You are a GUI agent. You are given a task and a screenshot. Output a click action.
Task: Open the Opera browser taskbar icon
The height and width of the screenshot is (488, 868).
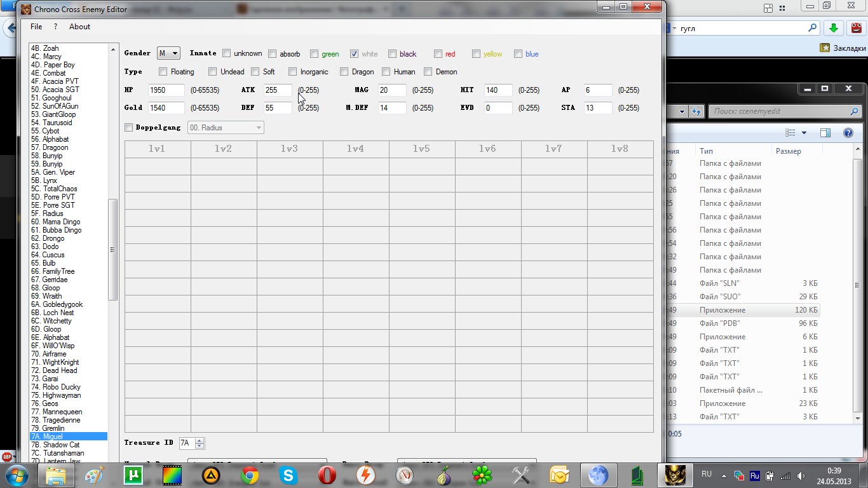pos(327,475)
